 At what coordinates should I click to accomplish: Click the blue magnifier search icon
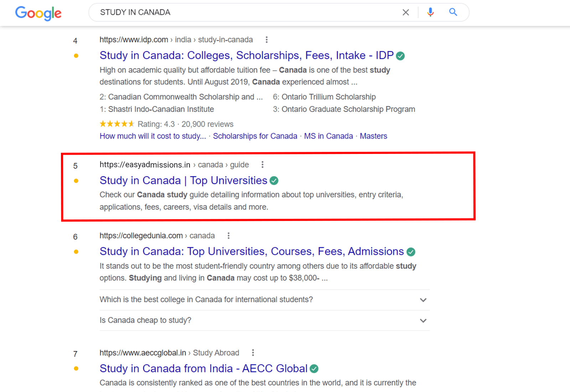[453, 12]
